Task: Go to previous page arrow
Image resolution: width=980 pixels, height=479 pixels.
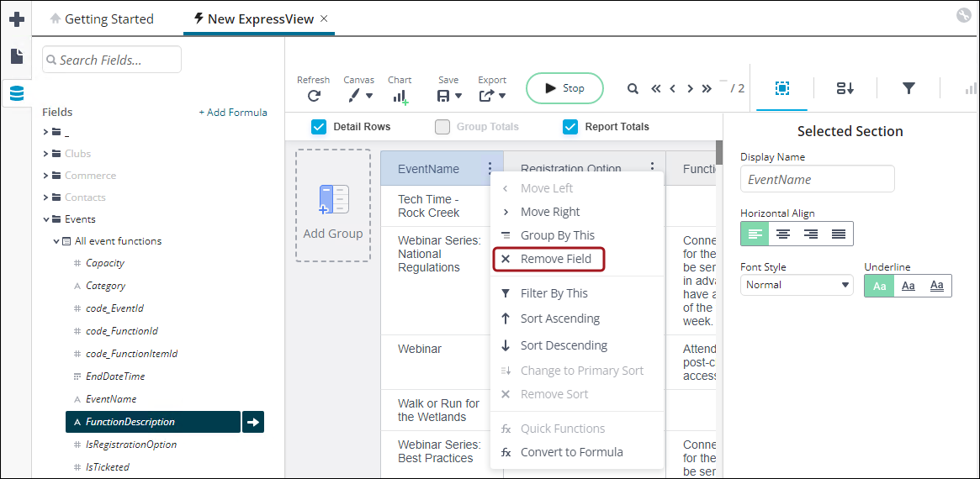Action: click(672, 89)
